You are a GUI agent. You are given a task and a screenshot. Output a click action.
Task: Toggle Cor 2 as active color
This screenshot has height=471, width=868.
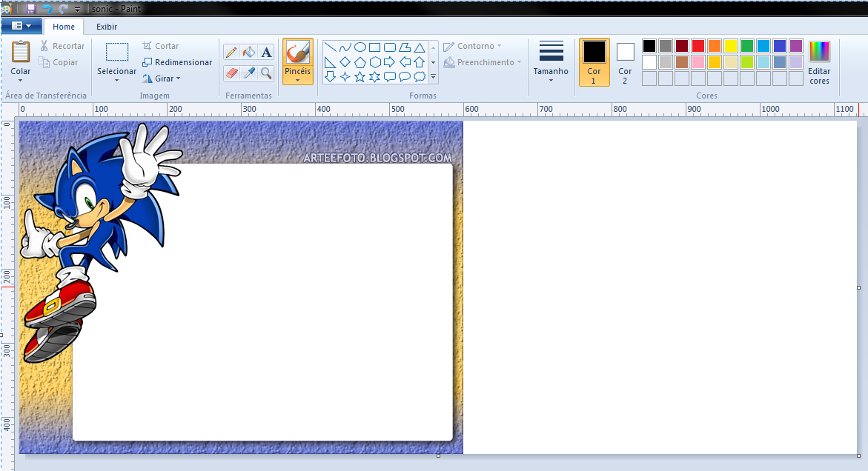625,62
